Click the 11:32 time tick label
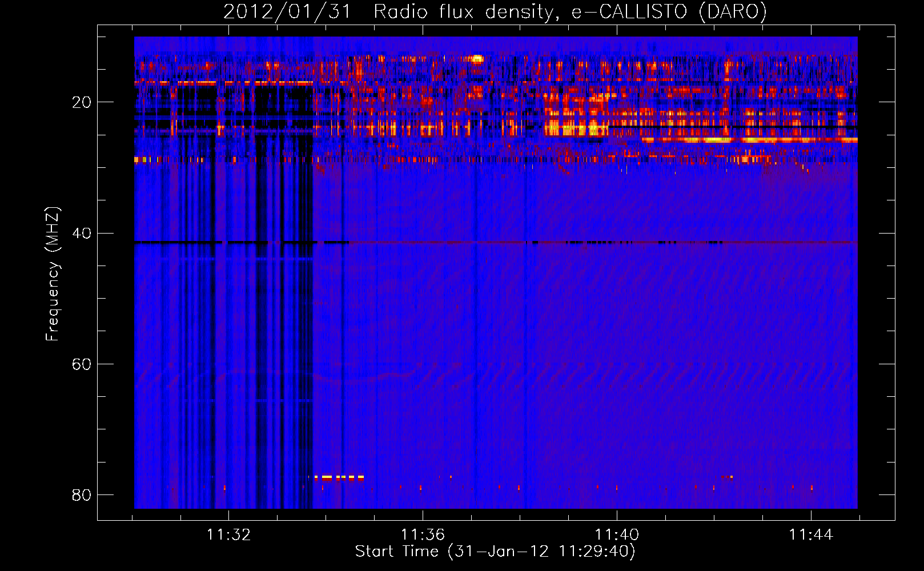The image size is (924, 571). (228, 535)
